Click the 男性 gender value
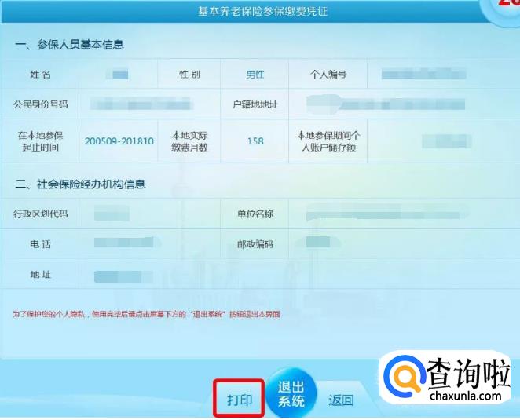 click(255, 75)
